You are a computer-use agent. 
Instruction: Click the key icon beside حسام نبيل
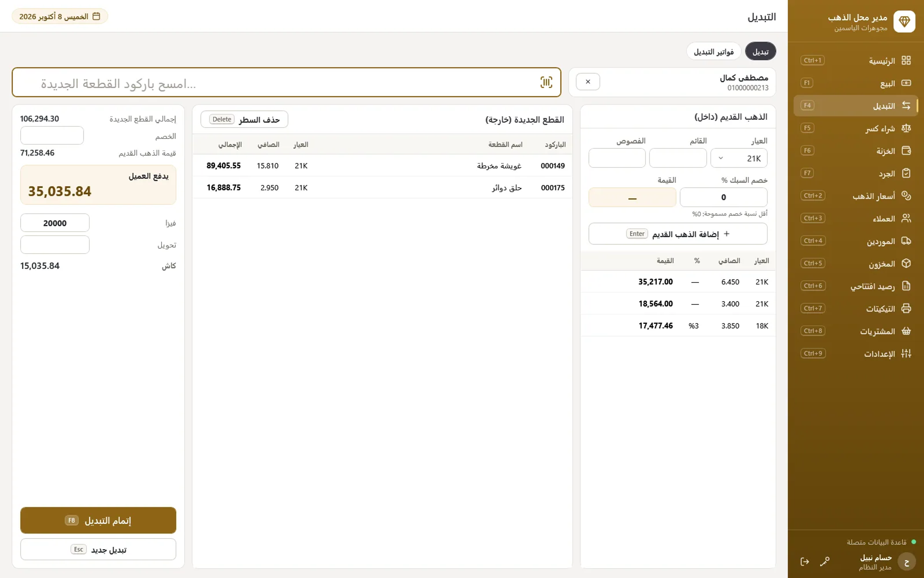(825, 562)
